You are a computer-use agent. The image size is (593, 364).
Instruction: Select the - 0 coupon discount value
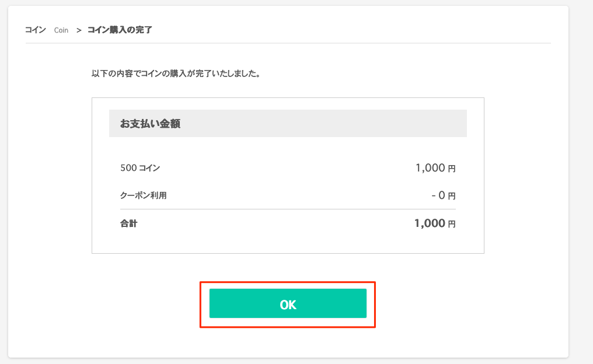pos(438,195)
